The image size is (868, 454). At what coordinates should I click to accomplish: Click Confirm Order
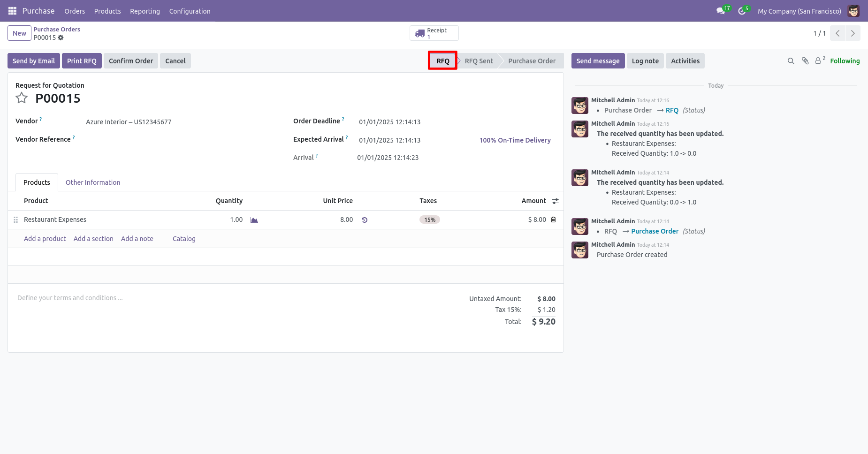(x=131, y=61)
